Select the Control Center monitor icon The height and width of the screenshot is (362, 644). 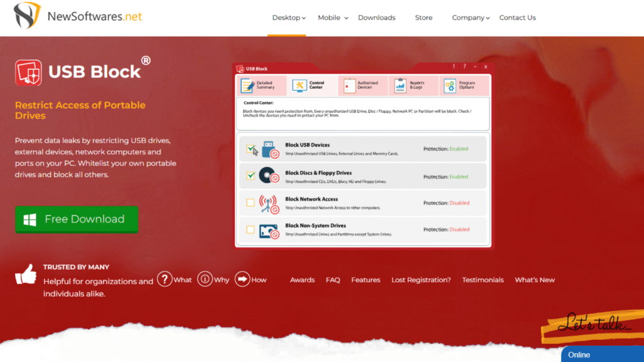click(x=299, y=85)
